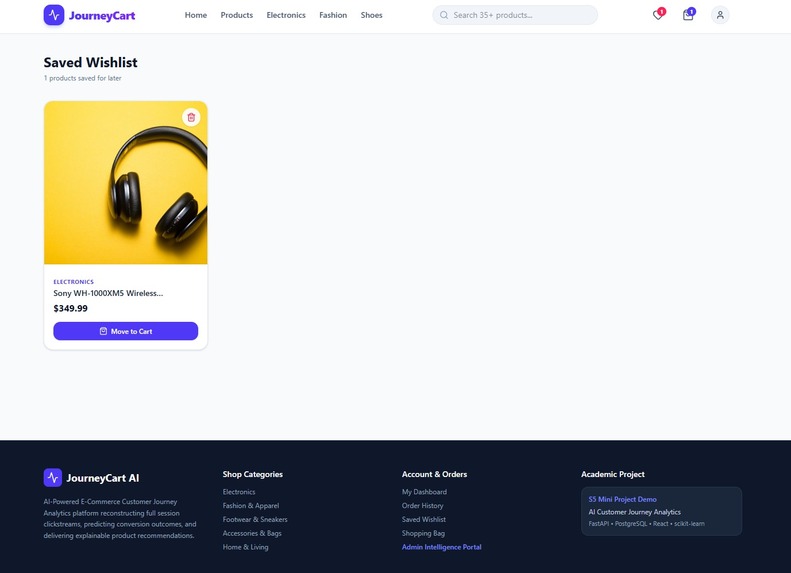Open footer Electronics category link

(x=239, y=492)
